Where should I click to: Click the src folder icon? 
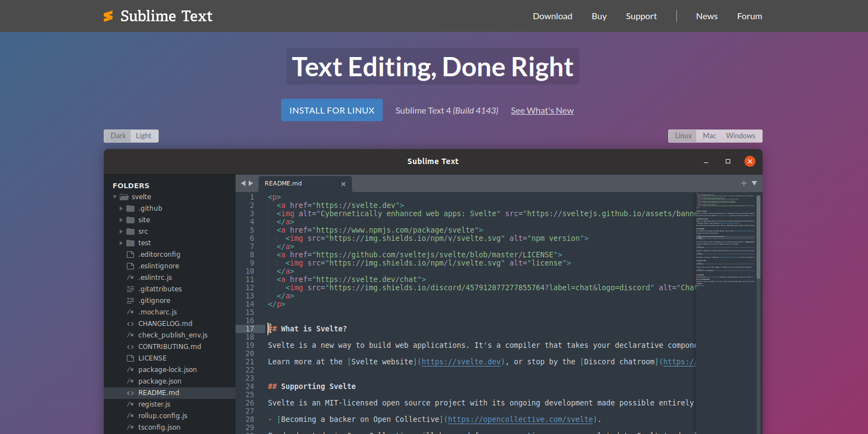click(x=131, y=232)
